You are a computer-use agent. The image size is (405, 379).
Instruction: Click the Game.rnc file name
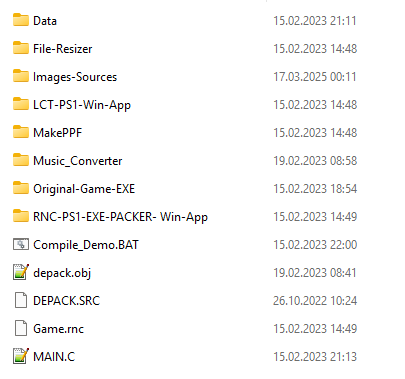[58, 329]
